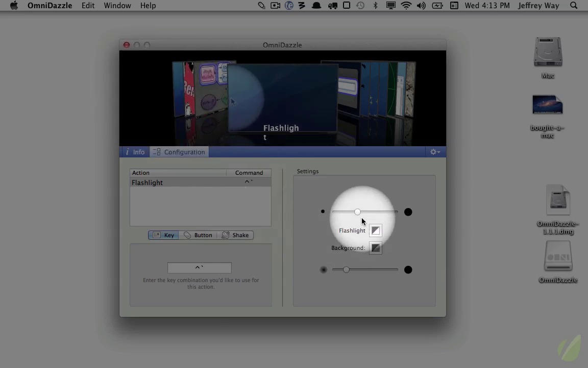Image resolution: width=588 pixels, height=368 pixels.
Task: Select the centered Flashlight effect thumbnail
Action: pyautogui.click(x=283, y=98)
